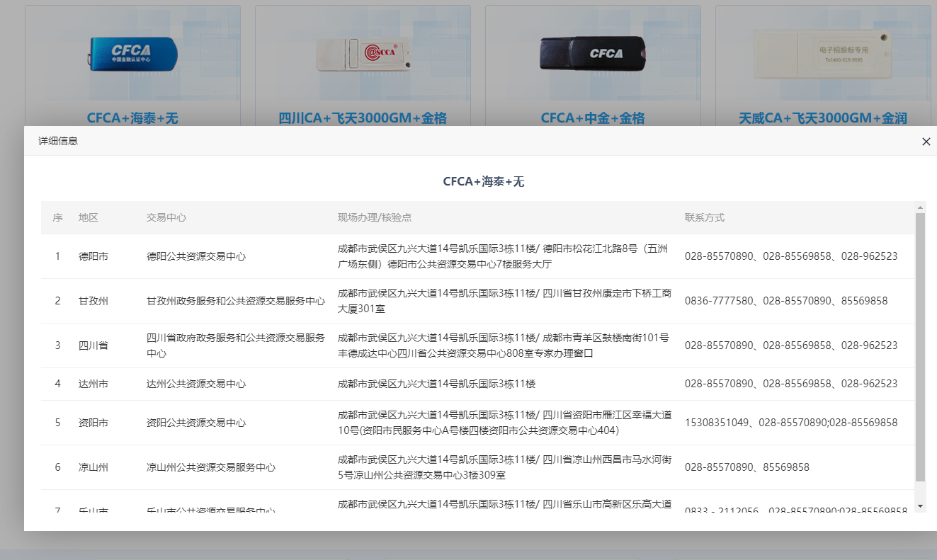The width and height of the screenshot is (937, 560).
Task: Open the CFCA+中金+金格 card title
Action: pos(593,118)
